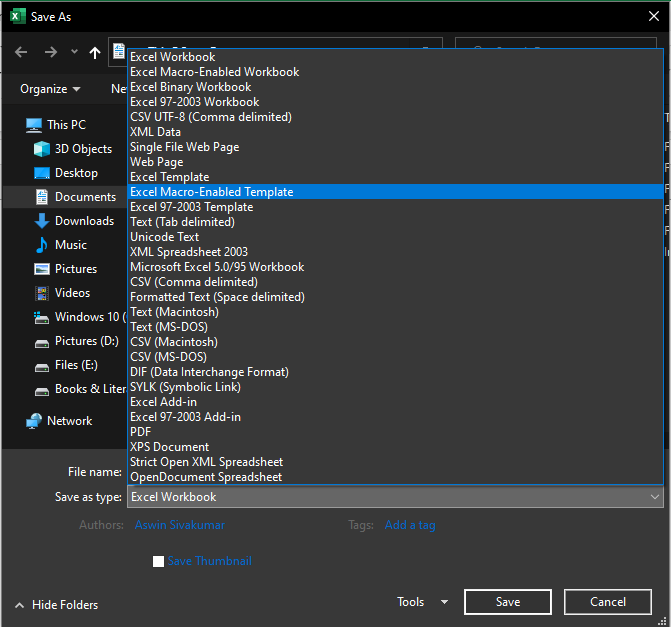Click the Music note icon
This screenshot has width=671, height=627.
point(42,245)
